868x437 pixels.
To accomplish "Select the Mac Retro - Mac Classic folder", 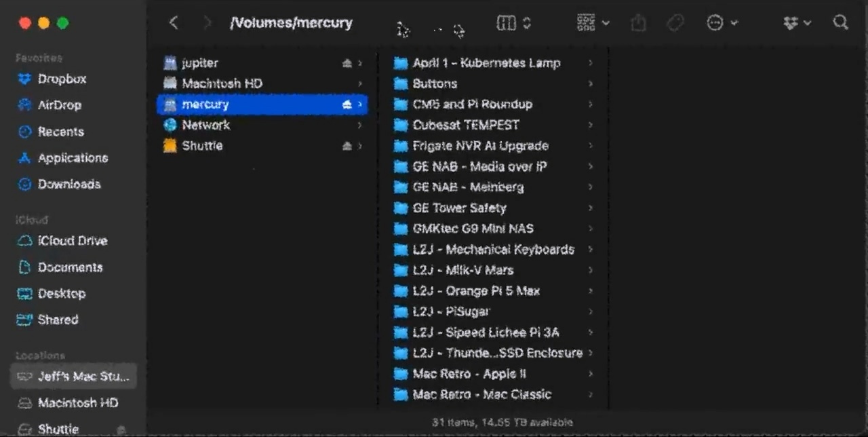I will tap(481, 394).
